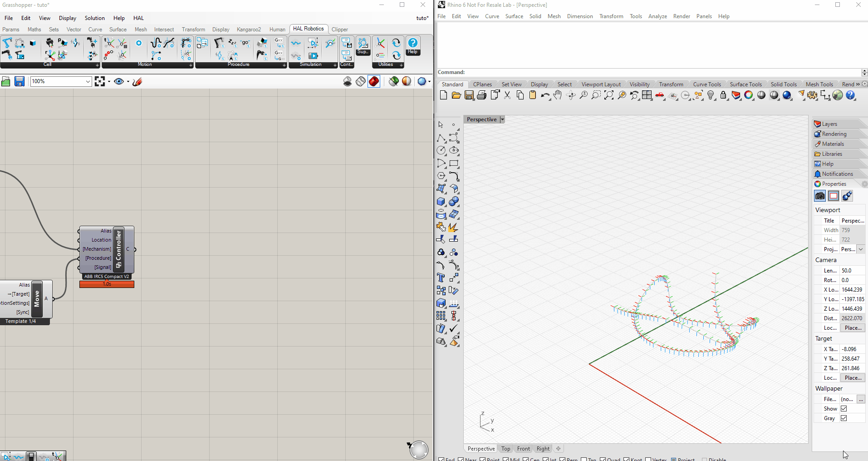Click the target location Place button
Image resolution: width=868 pixels, height=461 pixels.
(853, 377)
